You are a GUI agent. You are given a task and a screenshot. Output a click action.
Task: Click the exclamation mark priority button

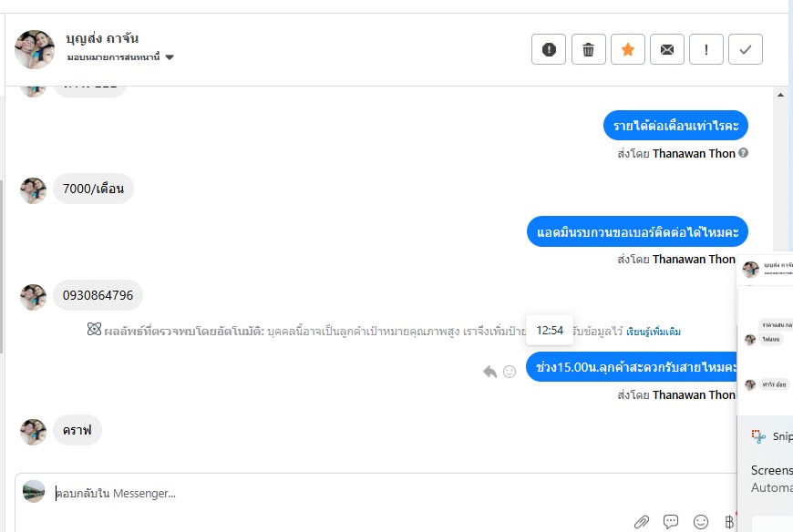pyautogui.click(x=706, y=50)
